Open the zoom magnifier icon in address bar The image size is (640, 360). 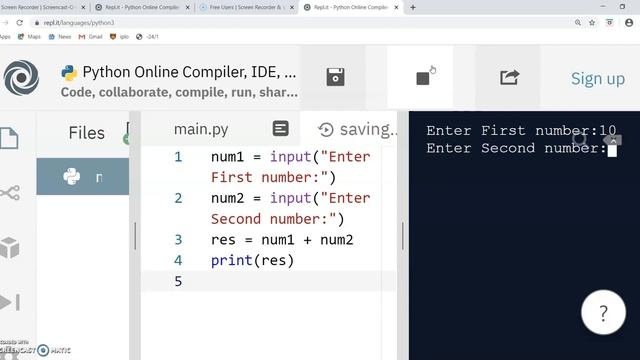(578, 23)
